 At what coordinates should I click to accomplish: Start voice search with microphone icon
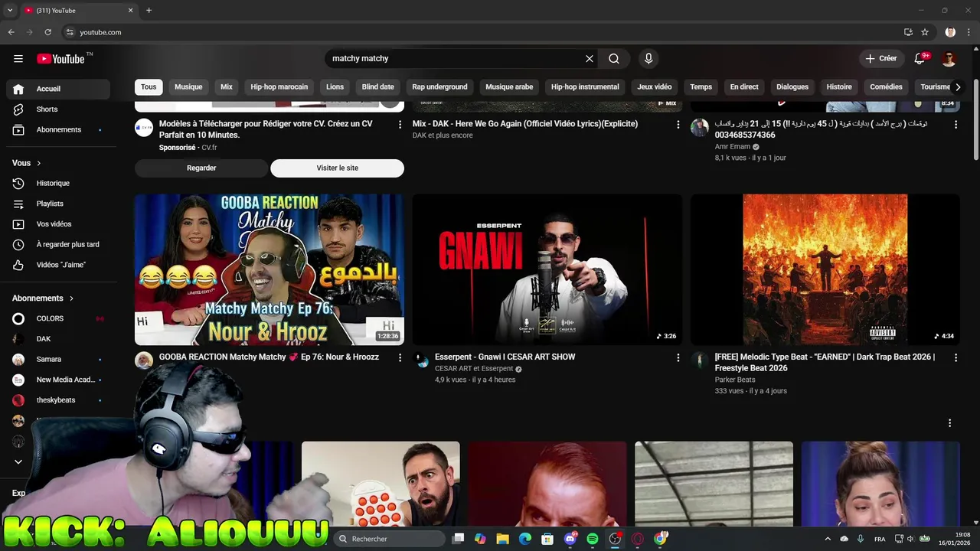coord(648,59)
